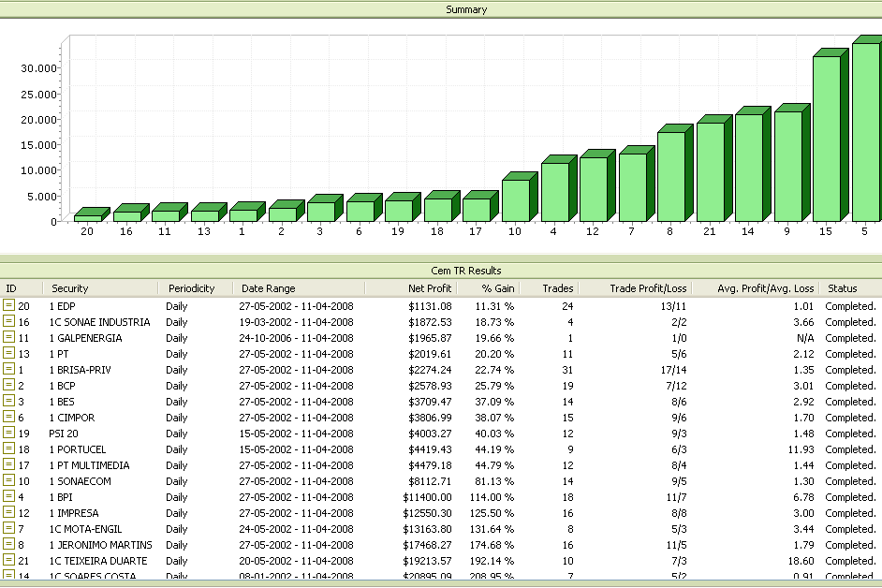Select the report icon beside 1 PT
882x588 pixels.
9,353
